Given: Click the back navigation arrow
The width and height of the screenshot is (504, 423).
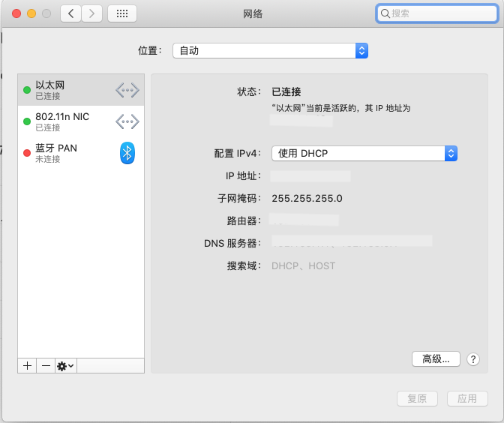Looking at the screenshot, I should coord(71,13).
